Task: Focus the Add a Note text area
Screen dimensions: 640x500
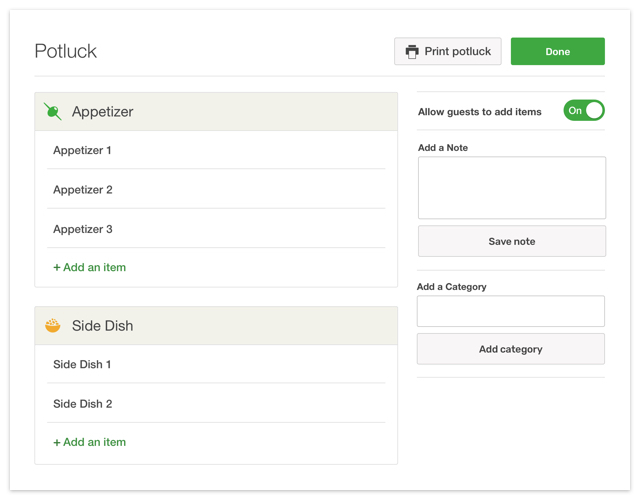Action: point(511,188)
